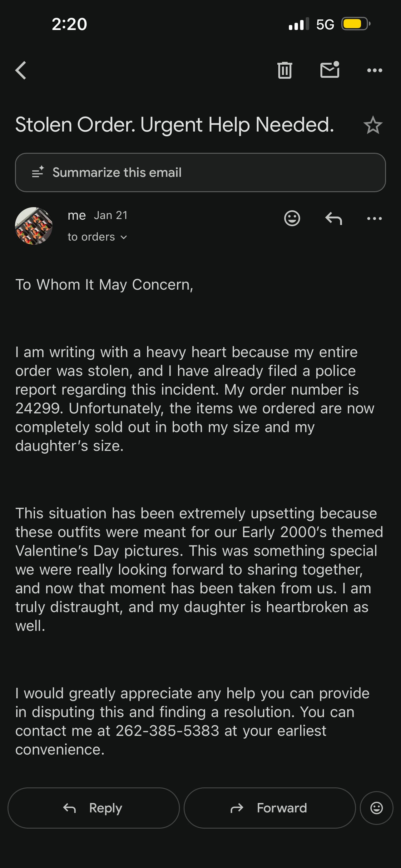Open the top-right more options menu
The image size is (401, 868).
pos(374,70)
